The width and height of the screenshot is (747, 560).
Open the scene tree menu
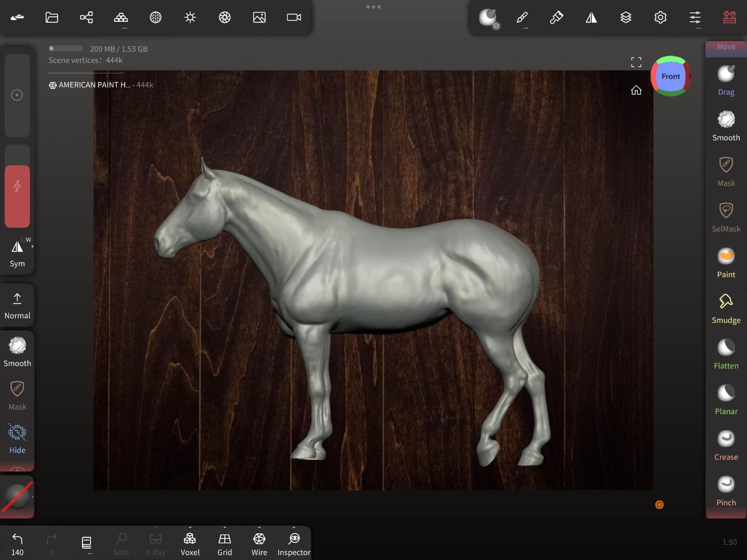tap(86, 17)
